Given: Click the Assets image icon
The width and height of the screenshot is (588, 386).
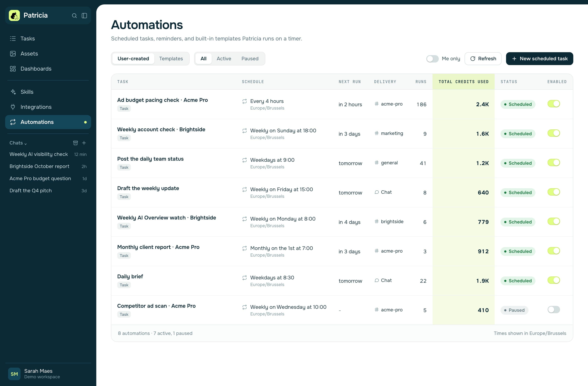Looking at the screenshot, I should point(13,54).
